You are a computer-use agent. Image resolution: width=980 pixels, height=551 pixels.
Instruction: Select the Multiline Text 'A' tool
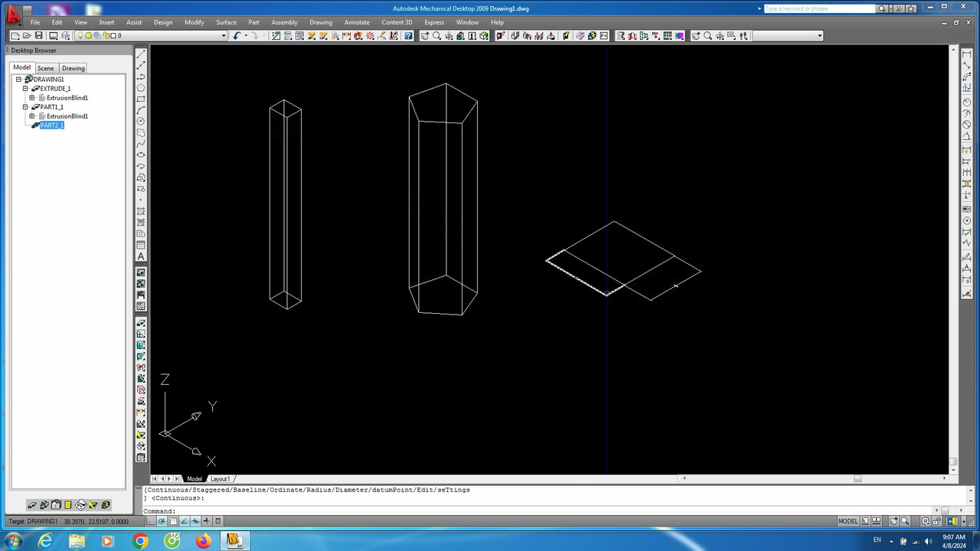(x=141, y=256)
